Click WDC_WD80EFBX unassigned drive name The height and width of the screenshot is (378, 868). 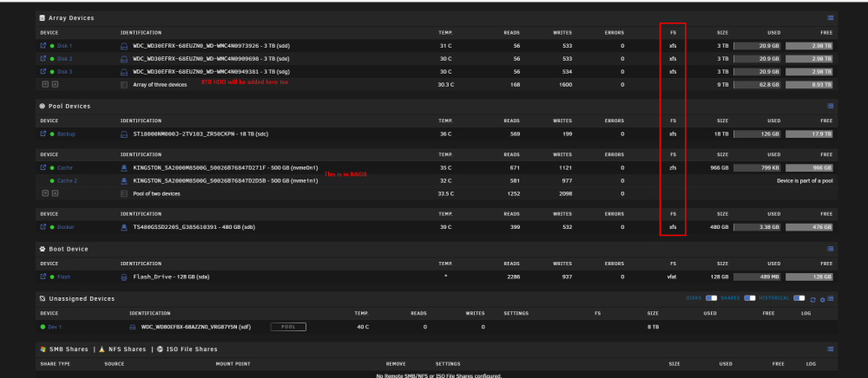pyautogui.click(x=196, y=327)
